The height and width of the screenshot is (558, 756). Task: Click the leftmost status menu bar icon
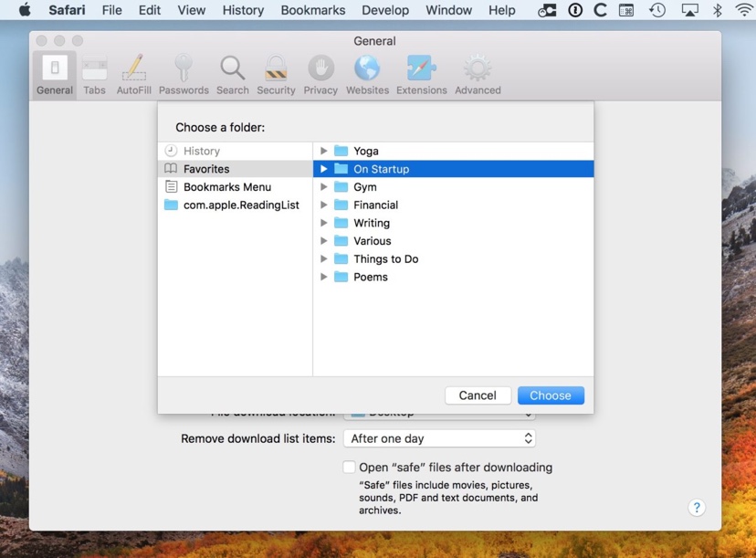[x=547, y=10]
